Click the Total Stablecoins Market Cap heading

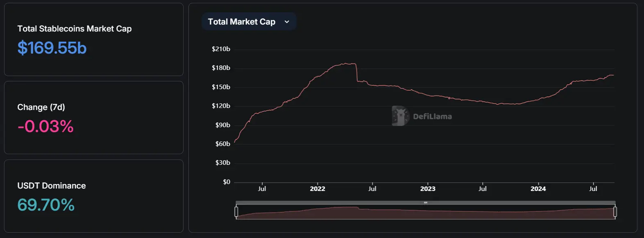tap(75, 29)
